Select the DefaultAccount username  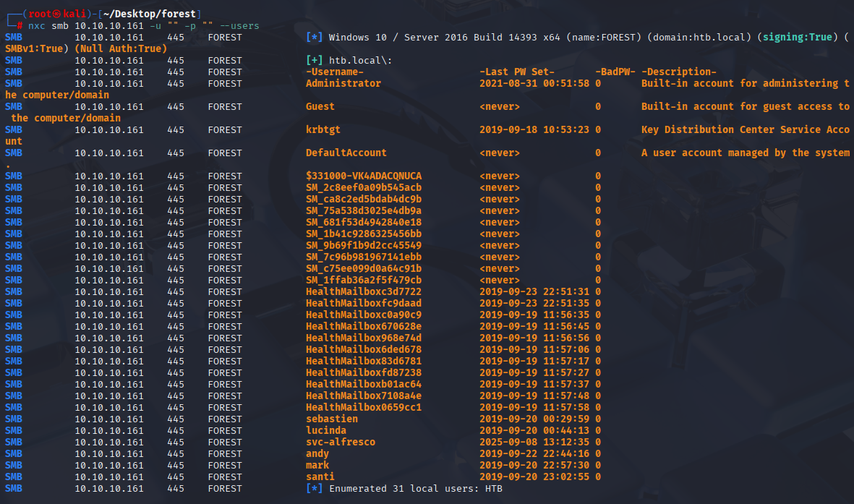(x=346, y=153)
